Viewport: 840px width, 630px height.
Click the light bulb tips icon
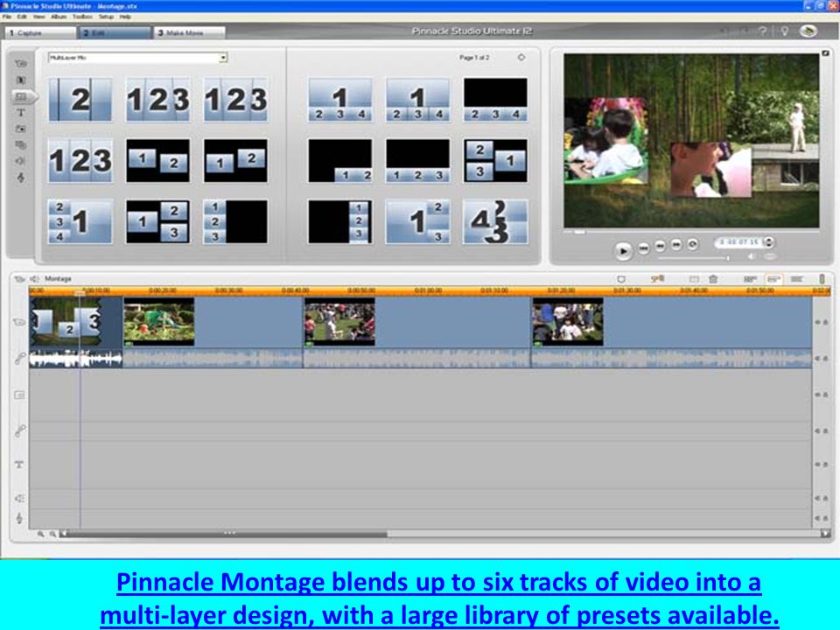pyautogui.click(x=785, y=31)
